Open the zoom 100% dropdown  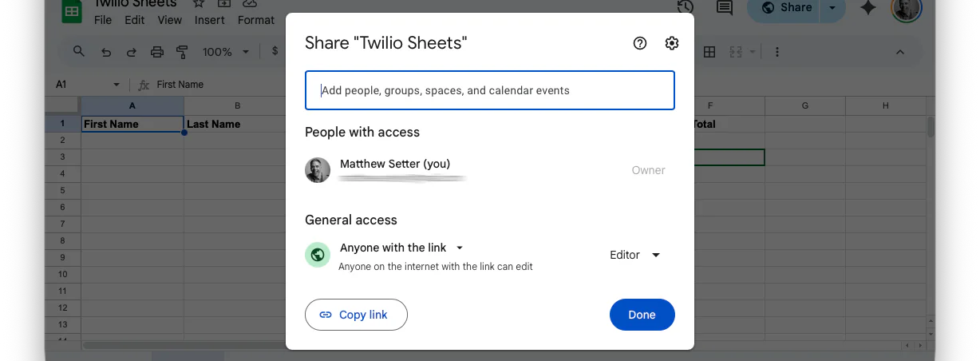tap(226, 52)
